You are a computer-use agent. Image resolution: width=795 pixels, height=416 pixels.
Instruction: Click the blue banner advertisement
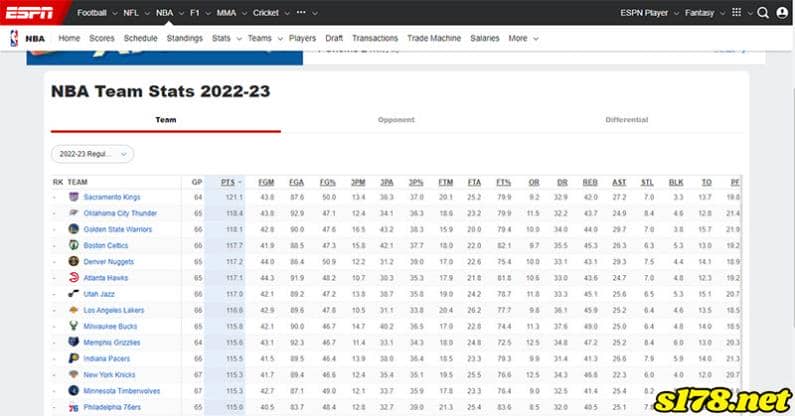point(165,57)
